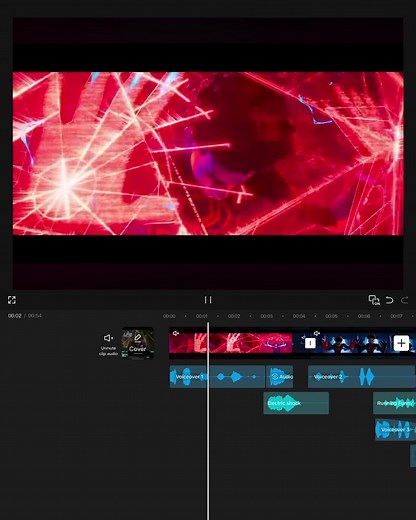Click the 00:03 mark on timeline ruler

266,316
